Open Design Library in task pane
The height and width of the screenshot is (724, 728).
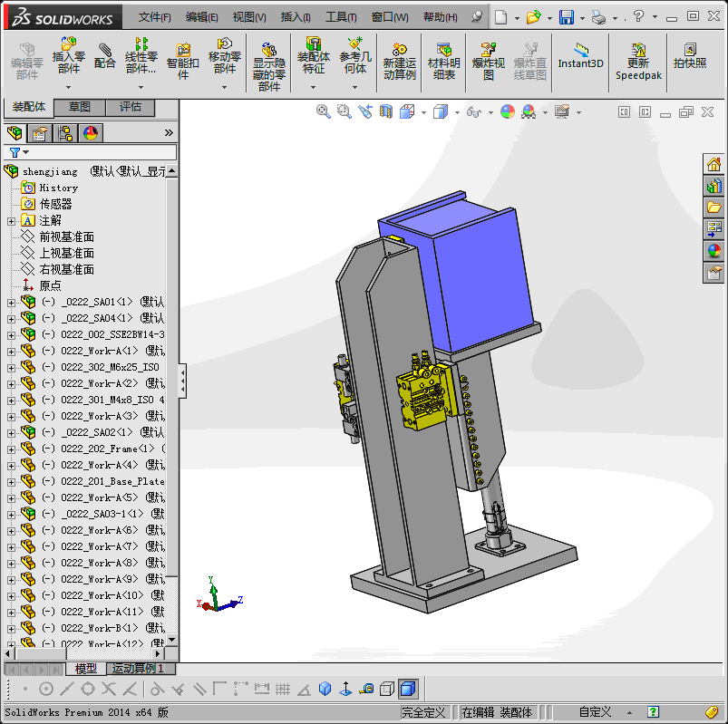(713, 186)
